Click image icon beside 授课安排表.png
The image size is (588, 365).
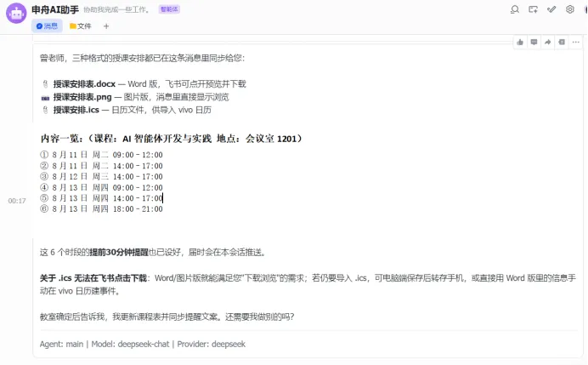(x=45, y=98)
